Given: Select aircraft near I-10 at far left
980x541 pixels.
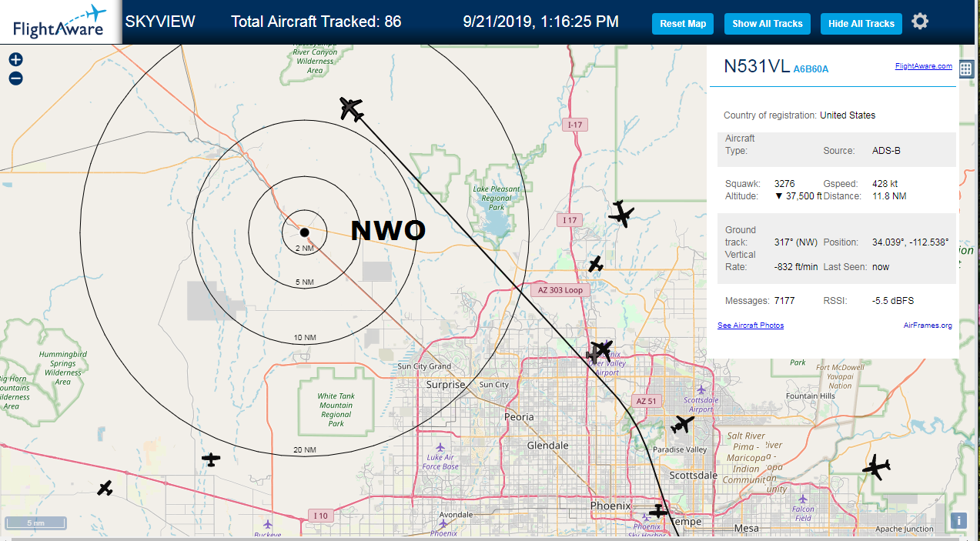Looking at the screenshot, I should pyautogui.click(x=105, y=488).
